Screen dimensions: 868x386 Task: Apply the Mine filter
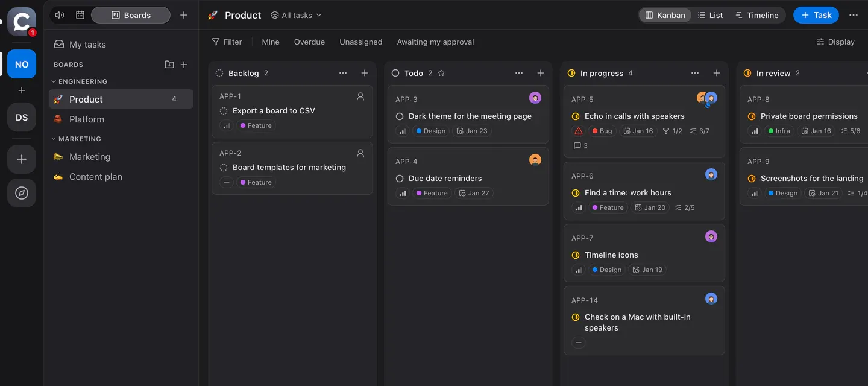pos(271,42)
